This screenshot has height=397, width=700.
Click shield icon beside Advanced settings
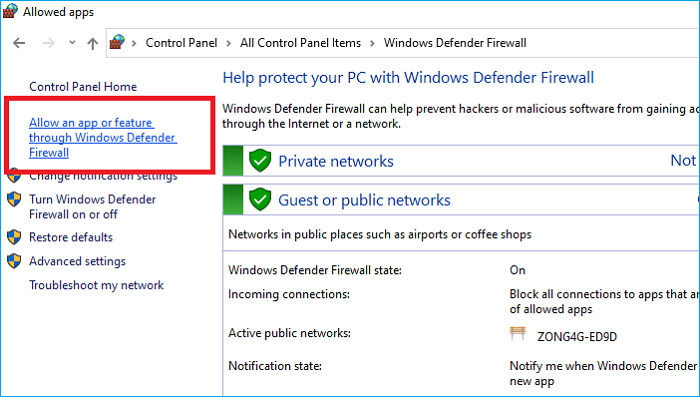pyautogui.click(x=14, y=261)
